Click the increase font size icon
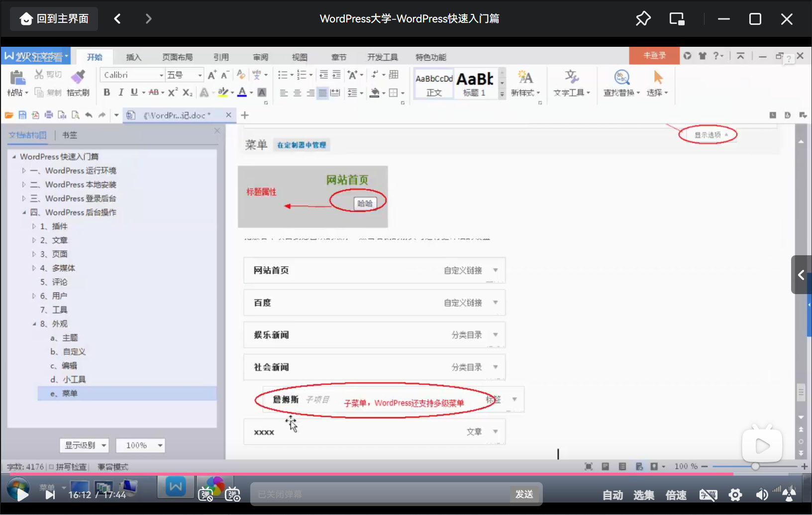The height and width of the screenshot is (515, 812). pyautogui.click(x=212, y=75)
